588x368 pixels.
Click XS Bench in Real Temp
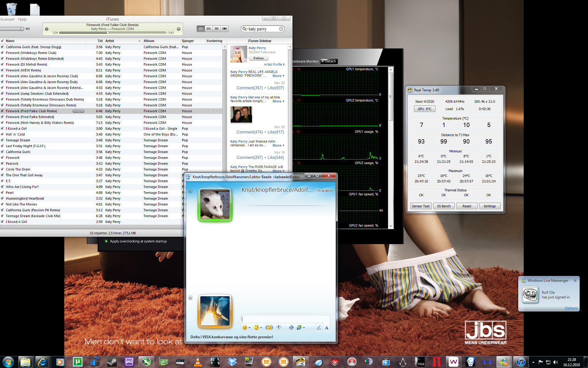point(444,206)
